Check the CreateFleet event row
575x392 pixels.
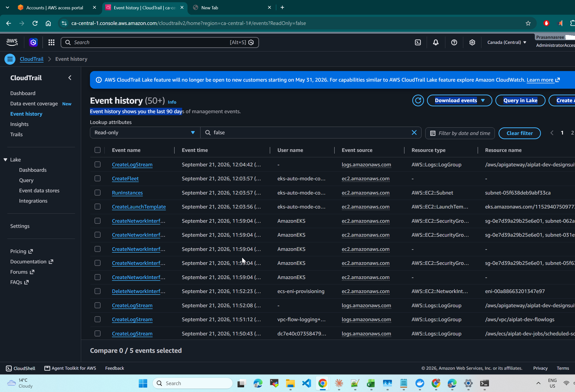98,179
